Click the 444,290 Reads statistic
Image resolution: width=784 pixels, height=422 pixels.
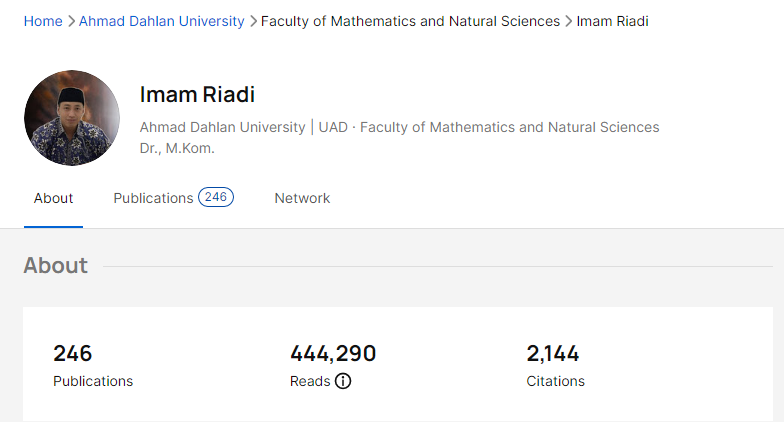point(333,353)
